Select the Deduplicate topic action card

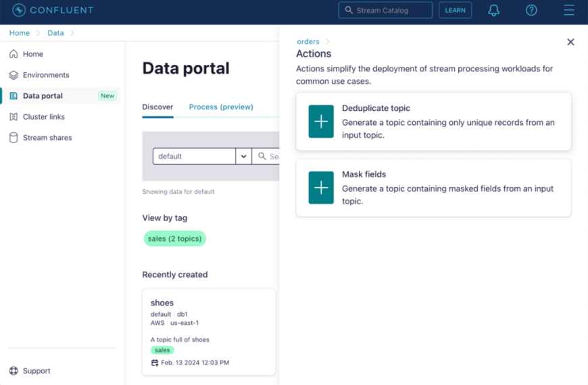click(x=433, y=122)
